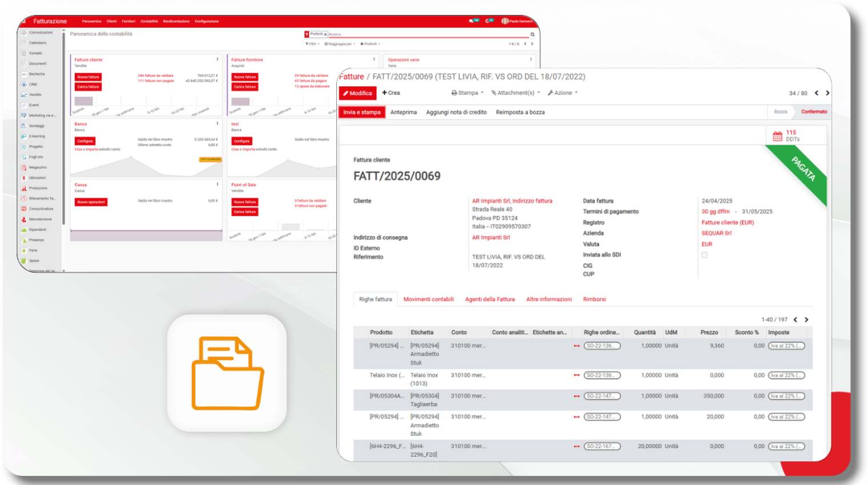
Task: Expand the Stampa dropdown
Action: [467, 93]
